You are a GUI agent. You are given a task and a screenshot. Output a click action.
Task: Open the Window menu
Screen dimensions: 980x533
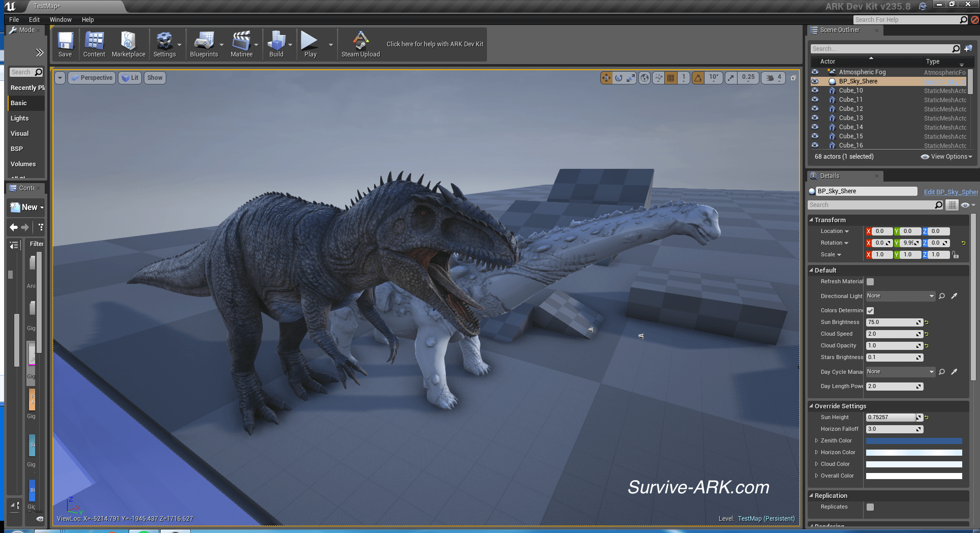click(x=60, y=20)
